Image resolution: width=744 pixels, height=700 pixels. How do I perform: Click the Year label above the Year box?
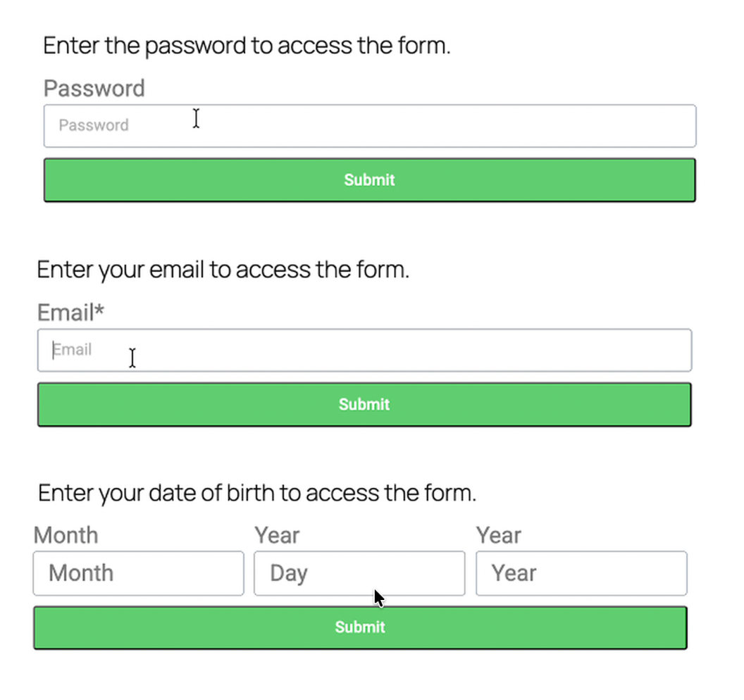498,535
